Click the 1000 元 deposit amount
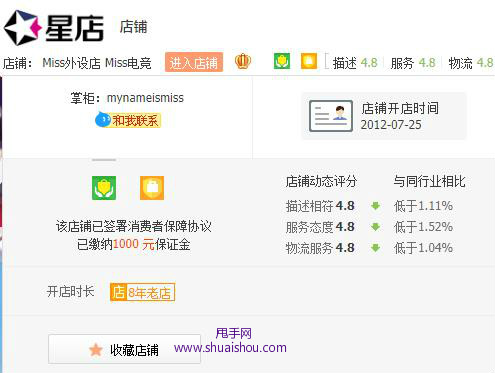 click(x=134, y=244)
